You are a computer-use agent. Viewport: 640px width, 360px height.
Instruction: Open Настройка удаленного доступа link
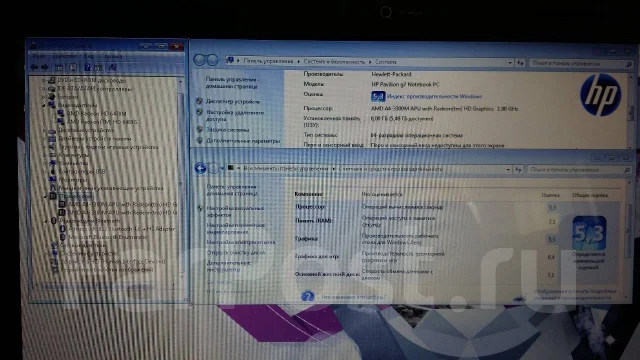235,116
